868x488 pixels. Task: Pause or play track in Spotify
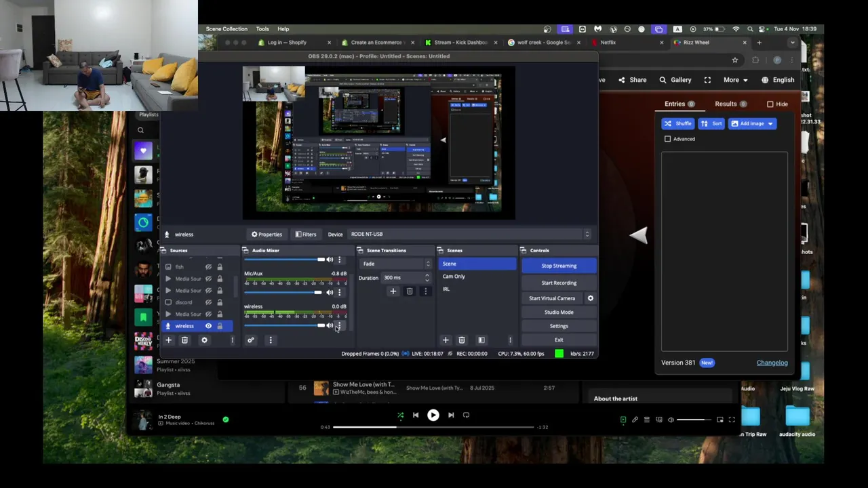[x=433, y=415]
